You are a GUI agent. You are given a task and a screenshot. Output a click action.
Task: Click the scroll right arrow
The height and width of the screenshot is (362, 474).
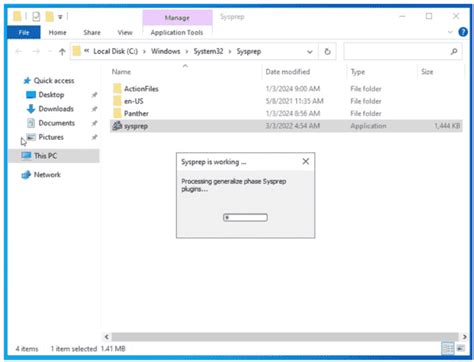pos(464,337)
